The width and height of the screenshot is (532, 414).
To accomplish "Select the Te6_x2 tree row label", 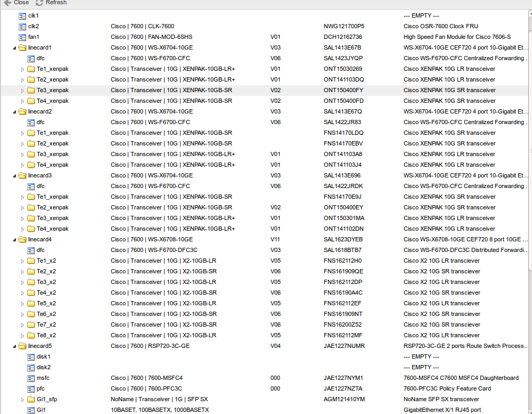I will click(46, 314).
